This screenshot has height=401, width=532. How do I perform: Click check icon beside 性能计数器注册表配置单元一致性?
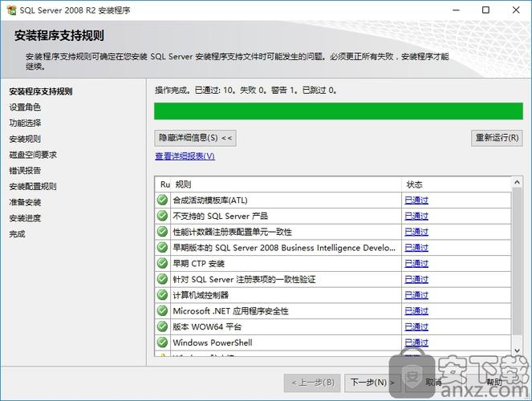(163, 232)
